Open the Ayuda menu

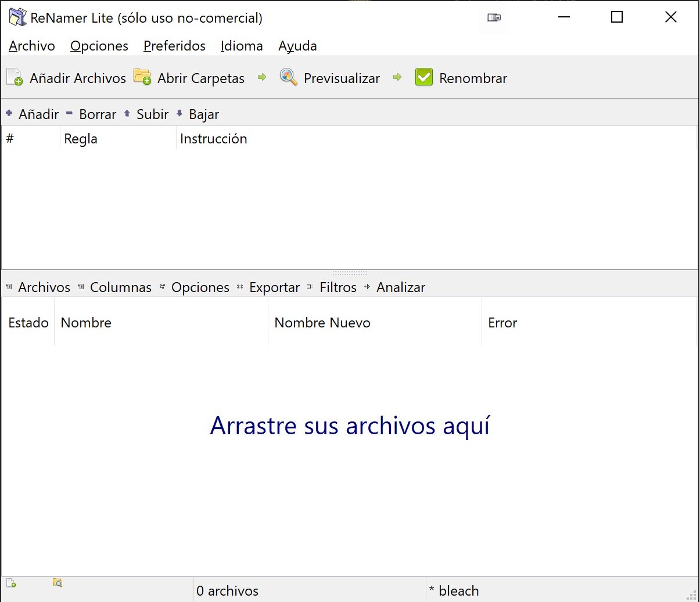pyautogui.click(x=297, y=46)
